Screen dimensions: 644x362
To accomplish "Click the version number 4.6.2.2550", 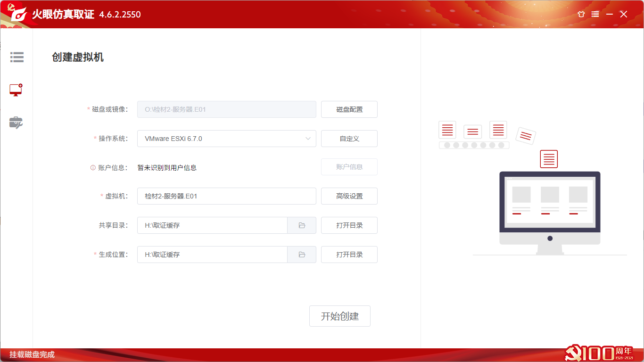I will click(x=120, y=15).
